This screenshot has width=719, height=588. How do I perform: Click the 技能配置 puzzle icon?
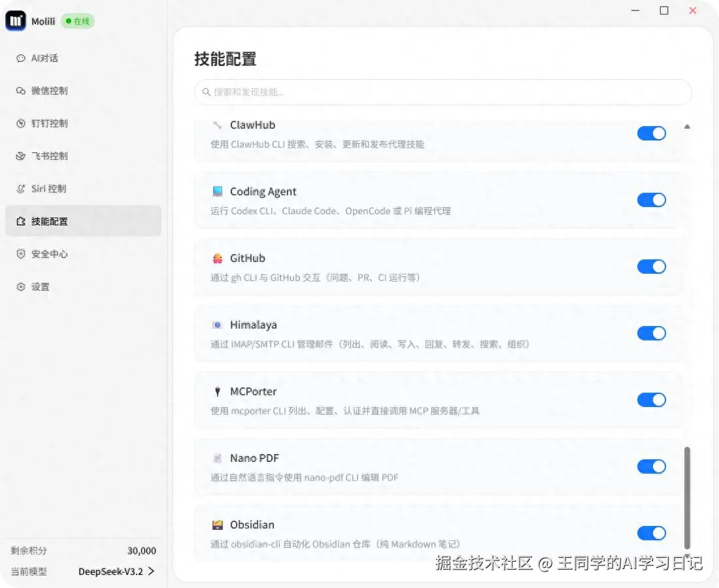(x=21, y=221)
